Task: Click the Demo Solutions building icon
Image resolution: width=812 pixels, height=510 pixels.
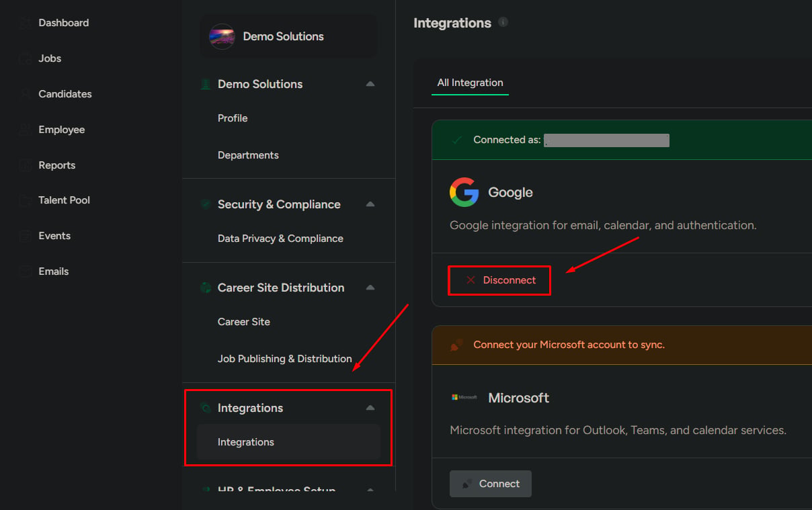Action: pyautogui.click(x=206, y=84)
